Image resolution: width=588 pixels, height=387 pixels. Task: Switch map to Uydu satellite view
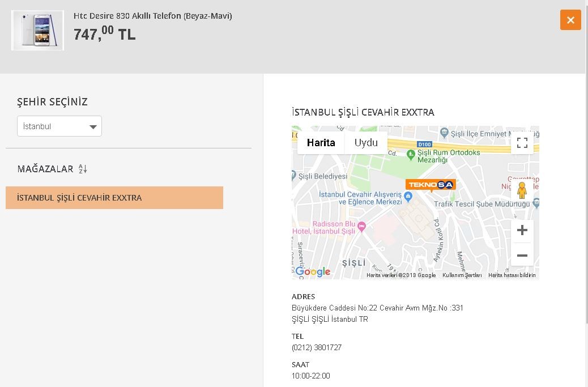tap(366, 142)
